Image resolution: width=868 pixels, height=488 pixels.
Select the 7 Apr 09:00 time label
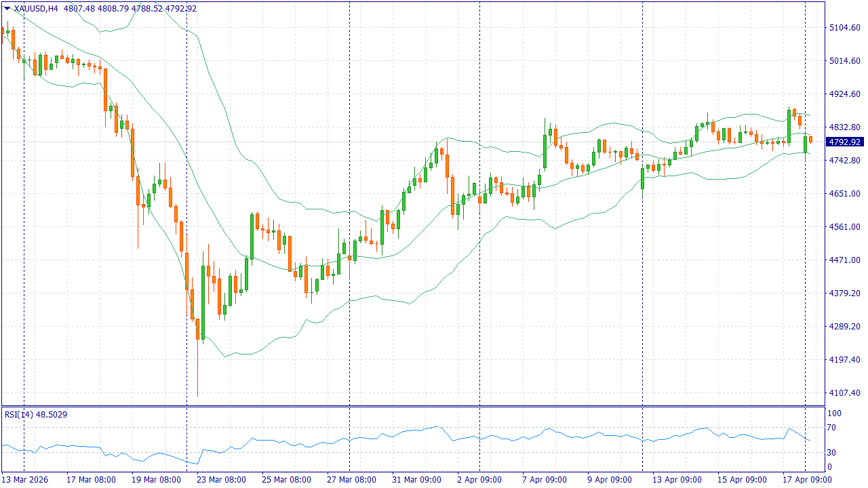click(544, 480)
